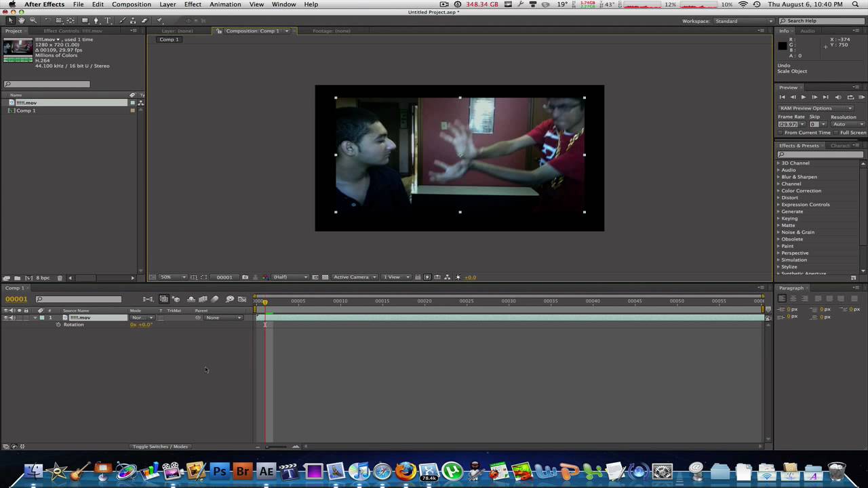The height and width of the screenshot is (488, 868).
Task: Select the Selection arrow tool
Action: pos(11,20)
